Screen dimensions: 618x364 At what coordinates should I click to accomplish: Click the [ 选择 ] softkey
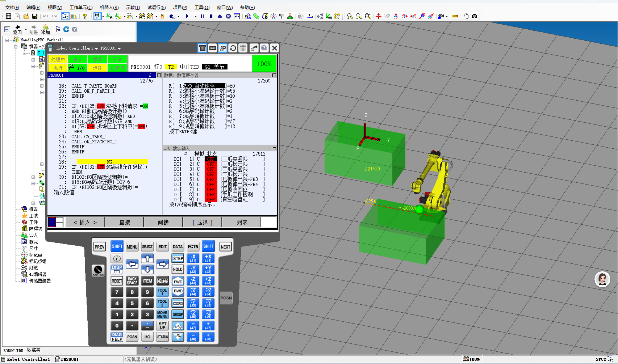pos(202,222)
